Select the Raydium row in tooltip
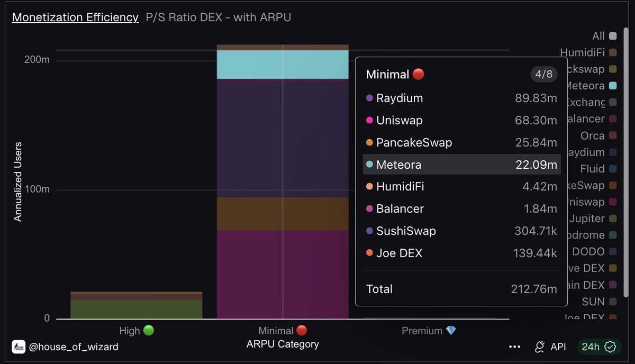635x364 pixels. 461,98
